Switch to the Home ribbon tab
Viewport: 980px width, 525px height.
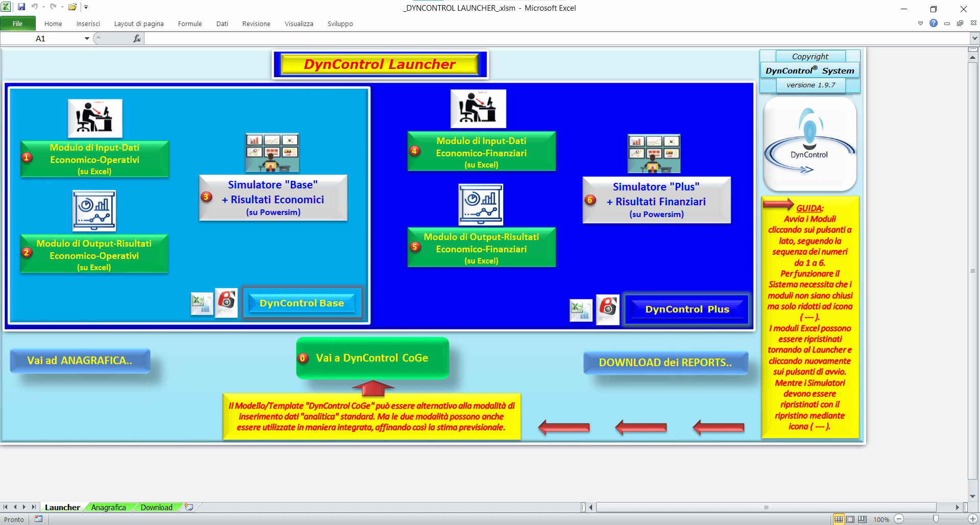[53, 23]
